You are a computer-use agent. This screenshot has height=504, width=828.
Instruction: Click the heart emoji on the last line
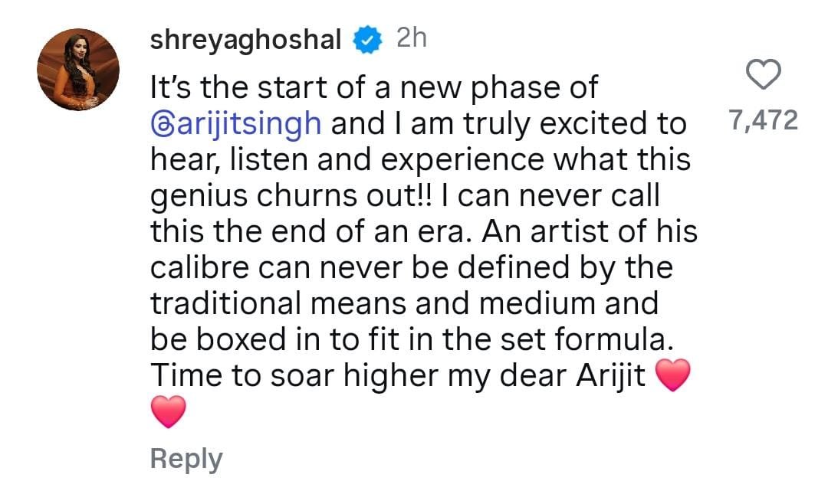coord(169,413)
